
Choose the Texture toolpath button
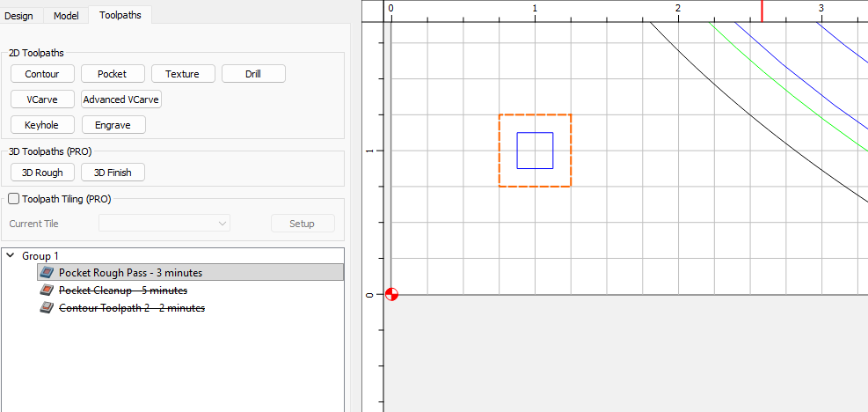(x=182, y=74)
